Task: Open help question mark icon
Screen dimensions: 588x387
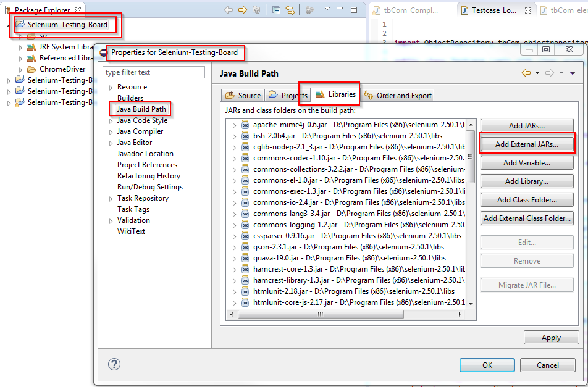Action: pos(114,364)
